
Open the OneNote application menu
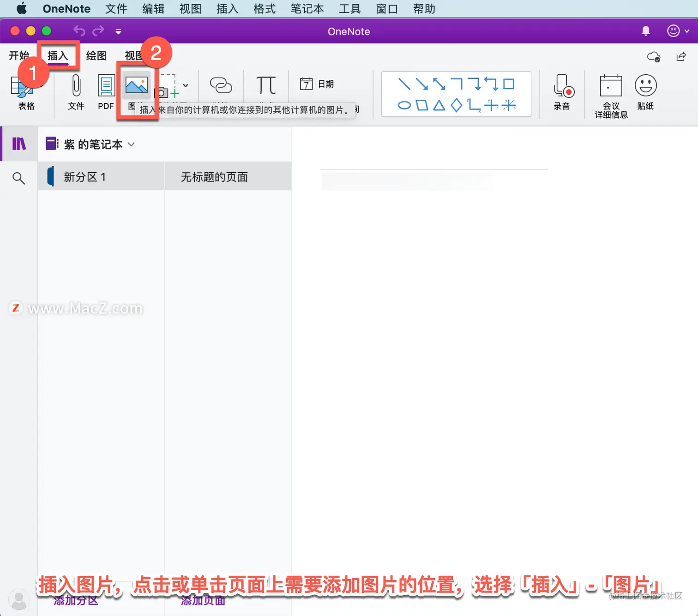click(x=66, y=9)
